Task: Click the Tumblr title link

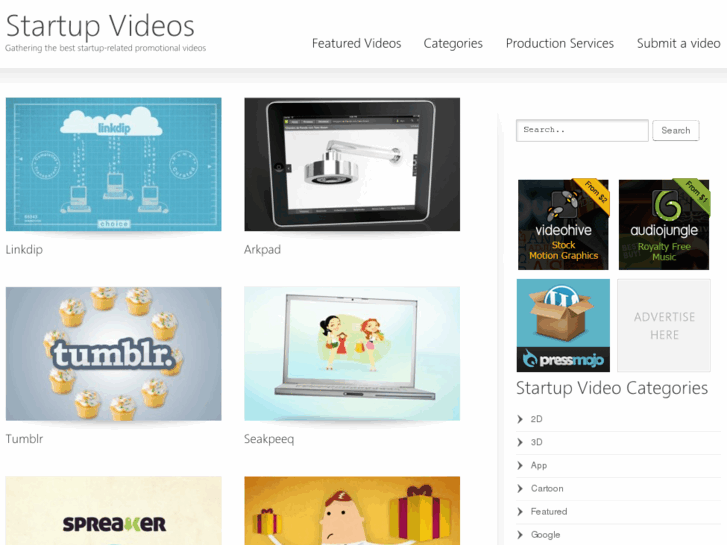Action: click(24, 439)
